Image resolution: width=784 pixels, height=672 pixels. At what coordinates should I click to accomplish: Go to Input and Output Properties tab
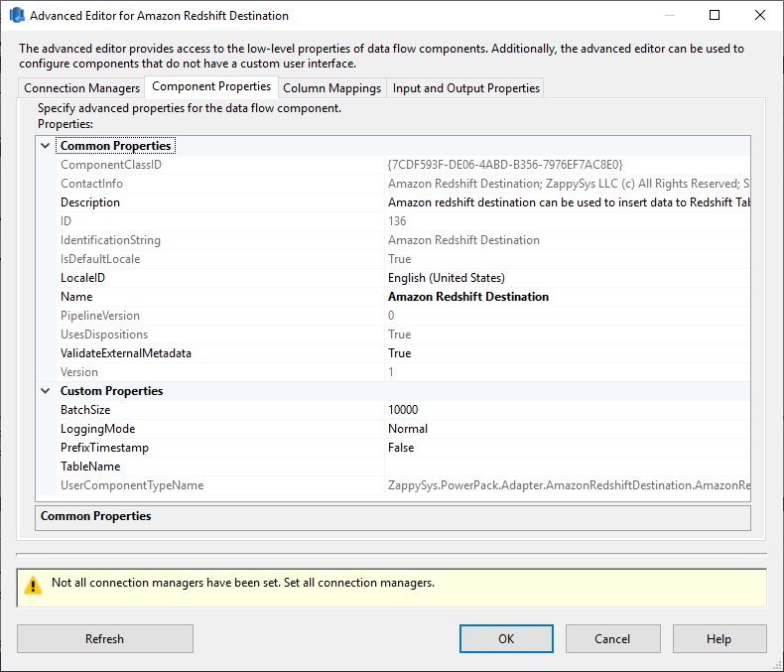click(466, 88)
